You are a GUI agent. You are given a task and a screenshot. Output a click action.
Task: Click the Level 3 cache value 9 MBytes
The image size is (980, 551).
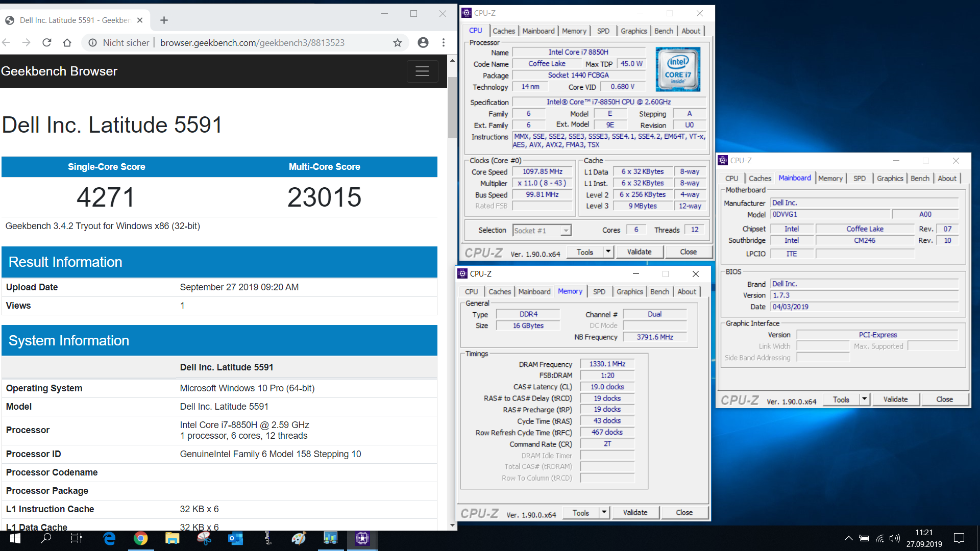643,206
